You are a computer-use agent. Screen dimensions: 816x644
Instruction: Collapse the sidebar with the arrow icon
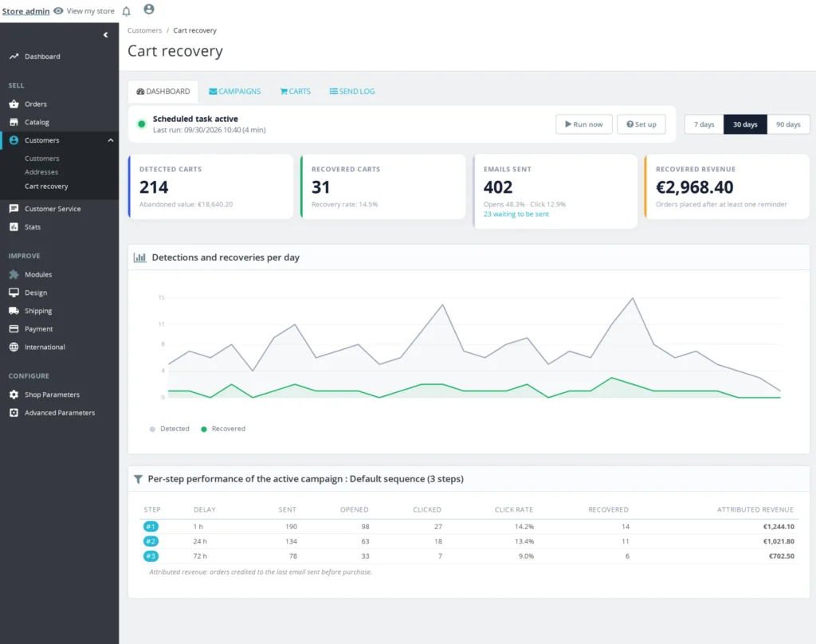coord(106,35)
